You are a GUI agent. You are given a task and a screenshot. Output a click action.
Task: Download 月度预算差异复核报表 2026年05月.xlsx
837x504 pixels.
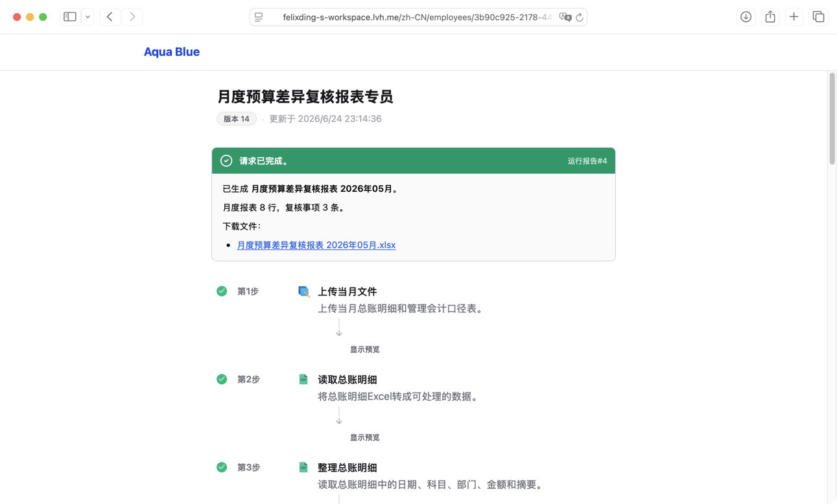[316, 245]
